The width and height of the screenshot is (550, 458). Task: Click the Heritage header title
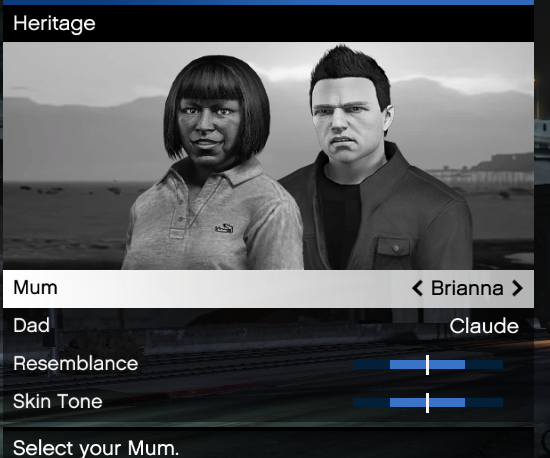pos(54,24)
